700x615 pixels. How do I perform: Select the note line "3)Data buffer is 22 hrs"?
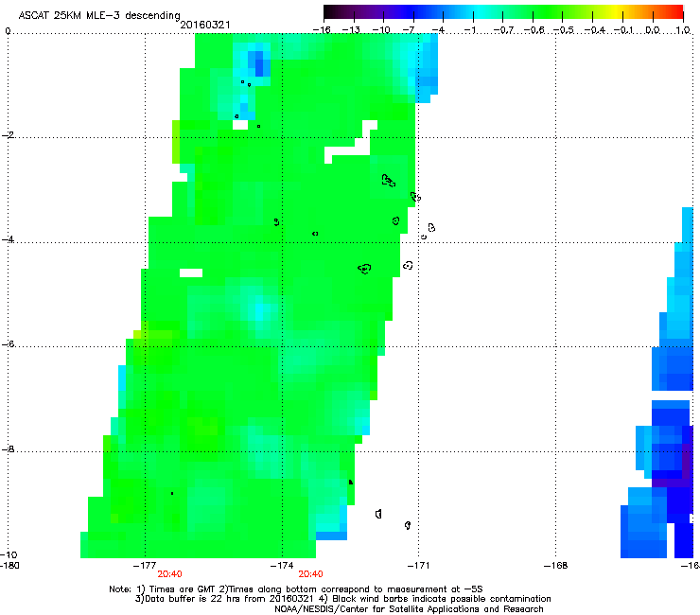coord(342,599)
